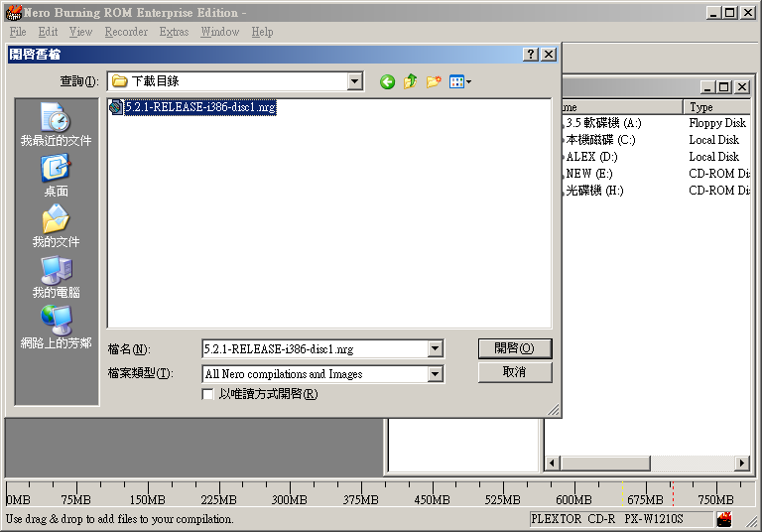
Task: Click the dialog help question mark button
Action: (531, 55)
